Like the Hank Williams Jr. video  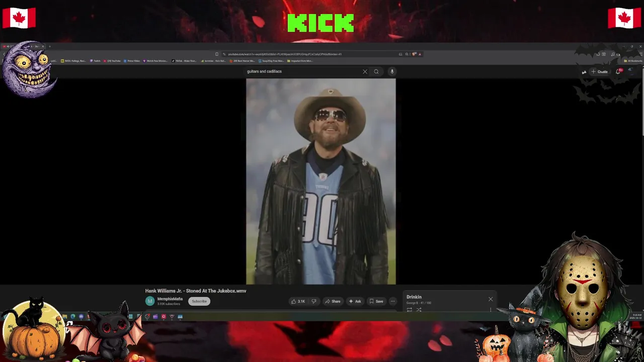coord(298,301)
